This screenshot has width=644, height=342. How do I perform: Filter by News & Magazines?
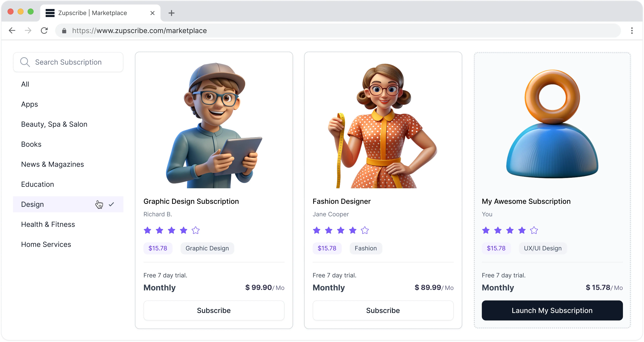pos(53,164)
